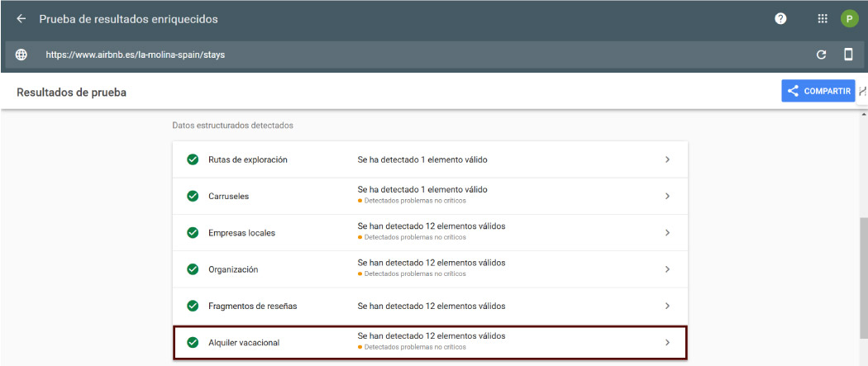Viewport: 868px width, 366px height.
Task: Click '12 elementos válidos' in Fragmentos de reseñas row
Action: pyautogui.click(x=466, y=306)
